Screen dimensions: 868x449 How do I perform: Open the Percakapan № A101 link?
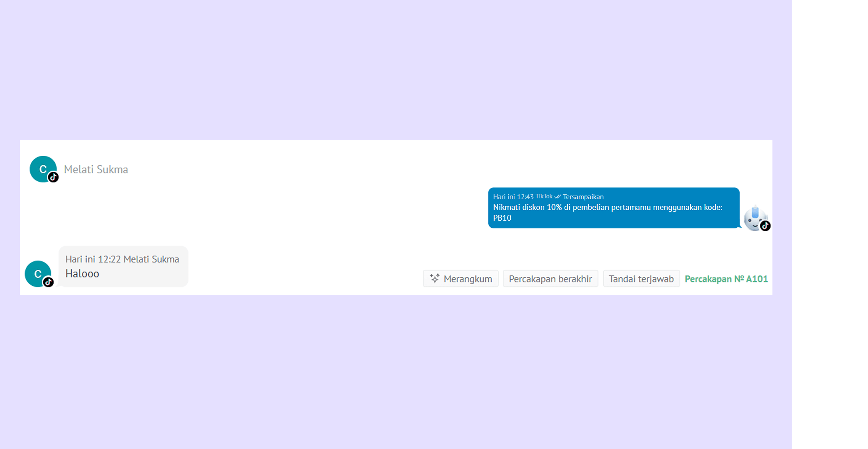tap(726, 279)
